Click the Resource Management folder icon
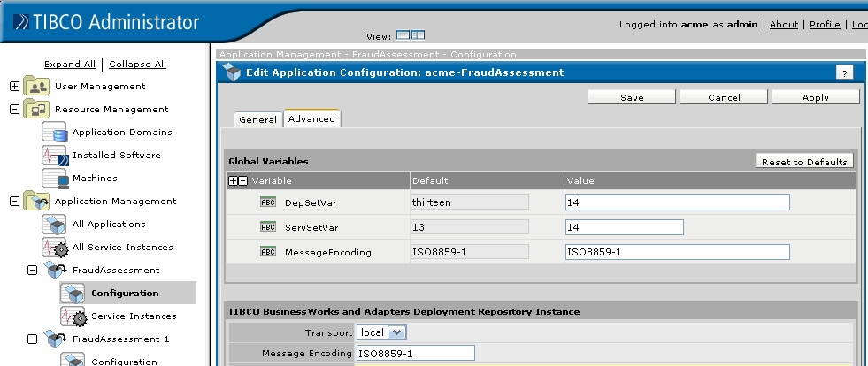The height and width of the screenshot is (366, 868). click(36, 110)
